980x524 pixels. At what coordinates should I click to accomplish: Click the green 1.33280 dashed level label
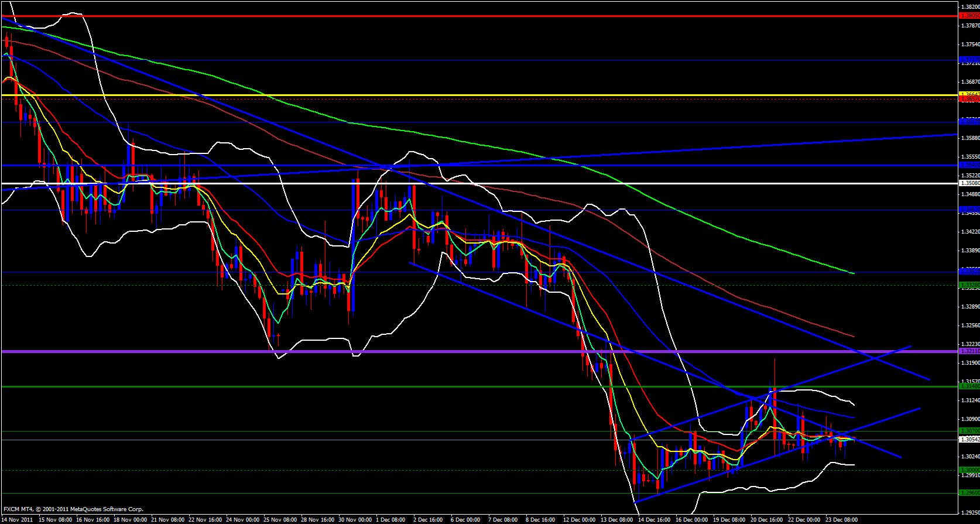(969, 285)
